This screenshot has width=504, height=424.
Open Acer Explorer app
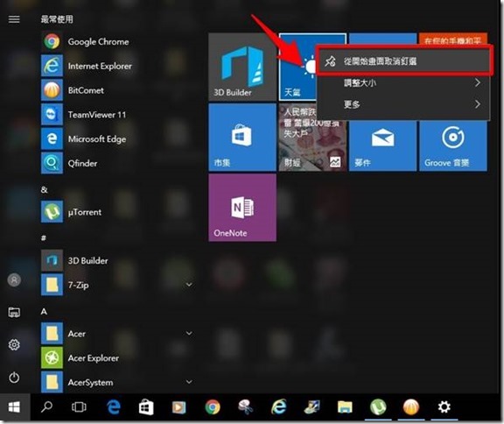point(117,357)
